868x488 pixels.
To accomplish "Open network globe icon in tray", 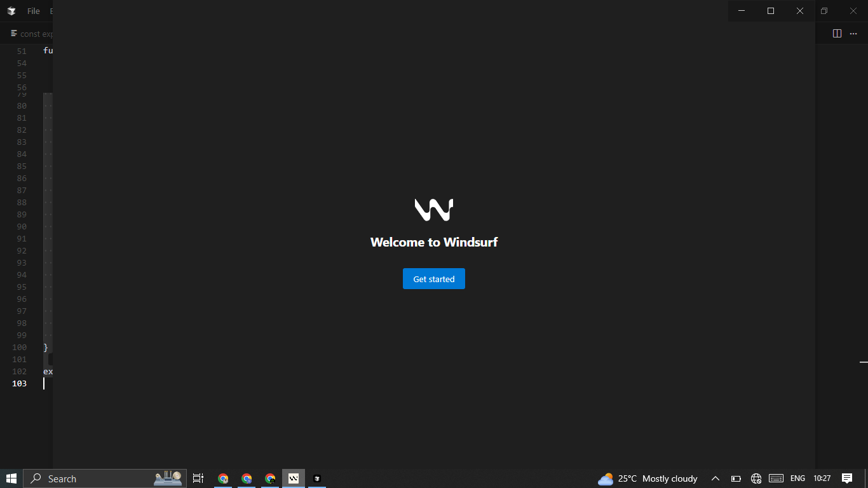I will click(756, 478).
